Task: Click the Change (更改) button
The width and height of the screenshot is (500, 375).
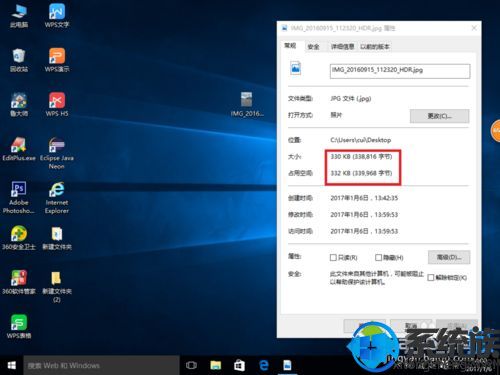Action: click(439, 116)
